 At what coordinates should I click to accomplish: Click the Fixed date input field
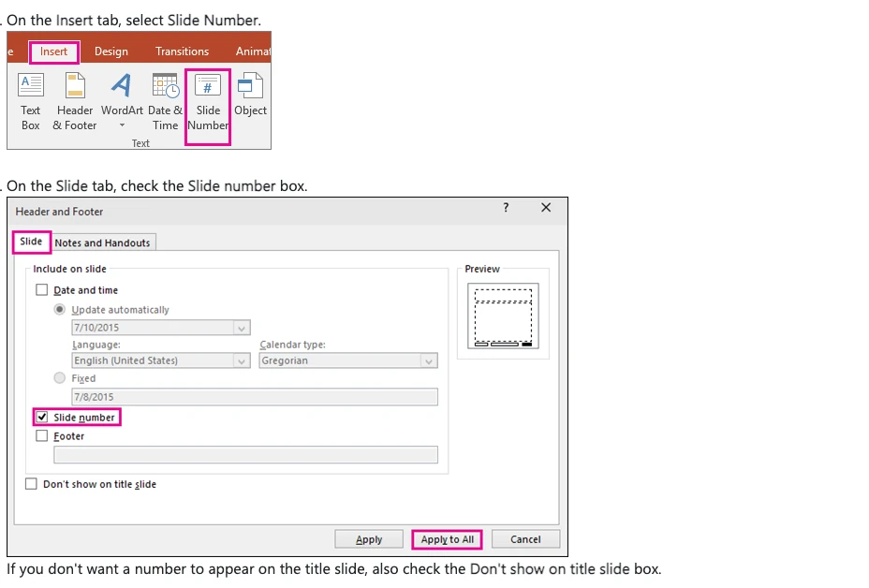(x=255, y=397)
